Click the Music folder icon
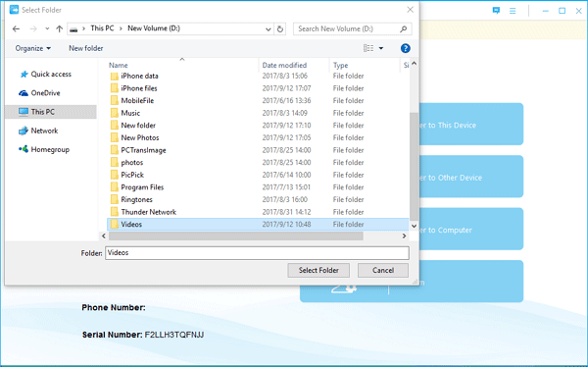 pos(115,113)
